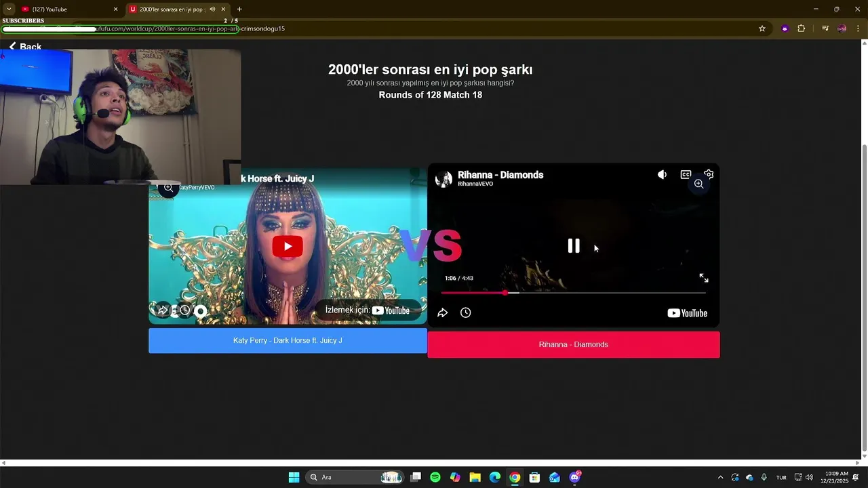Mute the Rihanna video volume icon
Viewport: 868px width, 488px height.
[x=662, y=175]
